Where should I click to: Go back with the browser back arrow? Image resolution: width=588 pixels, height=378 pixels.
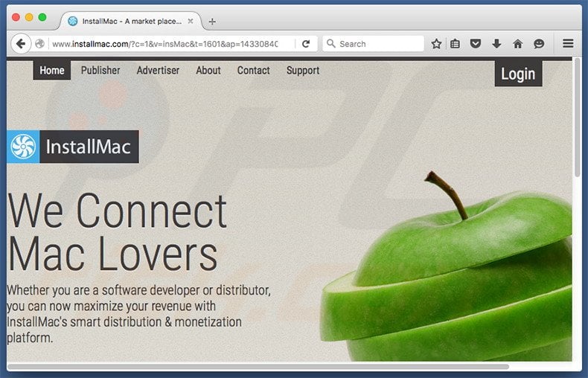[x=21, y=44]
